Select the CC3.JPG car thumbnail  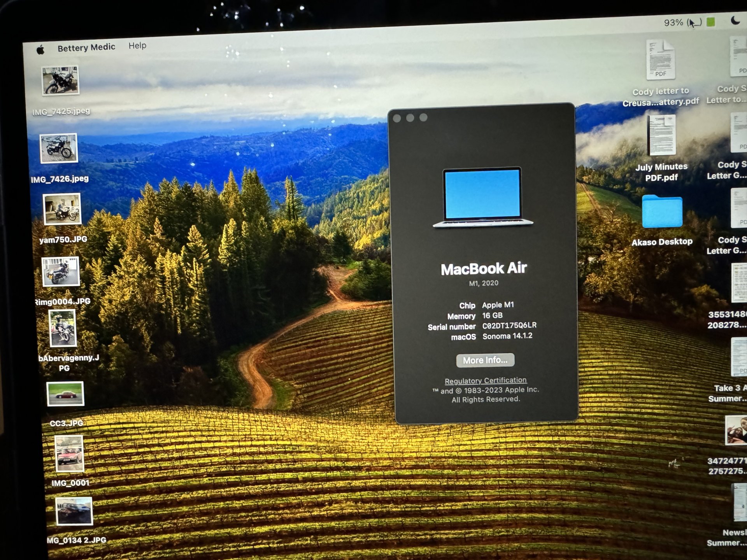[x=65, y=394]
